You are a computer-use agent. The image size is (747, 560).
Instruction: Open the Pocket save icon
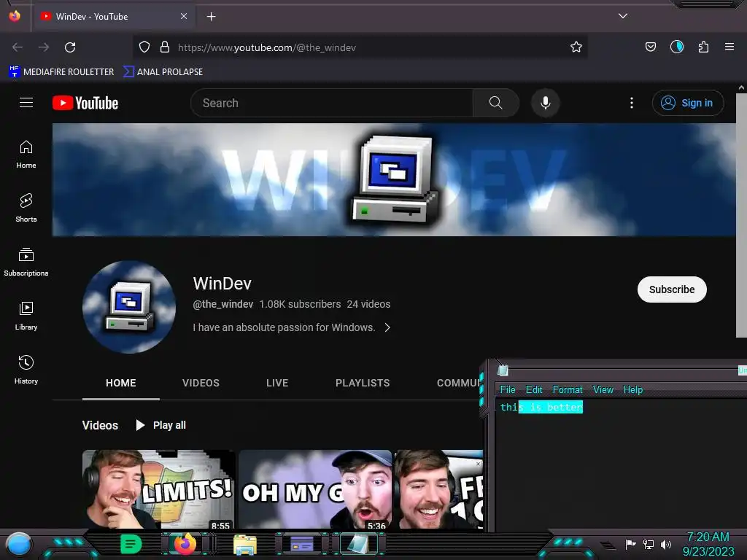[650, 47]
